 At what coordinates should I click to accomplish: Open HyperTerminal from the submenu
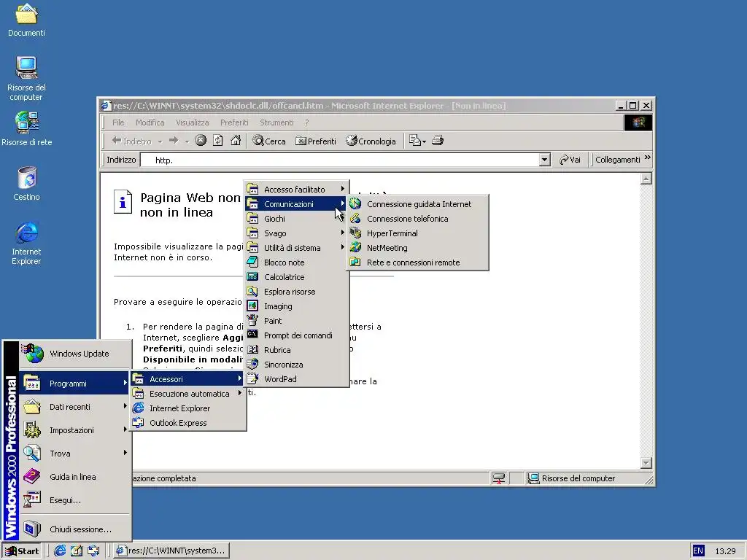418,233
